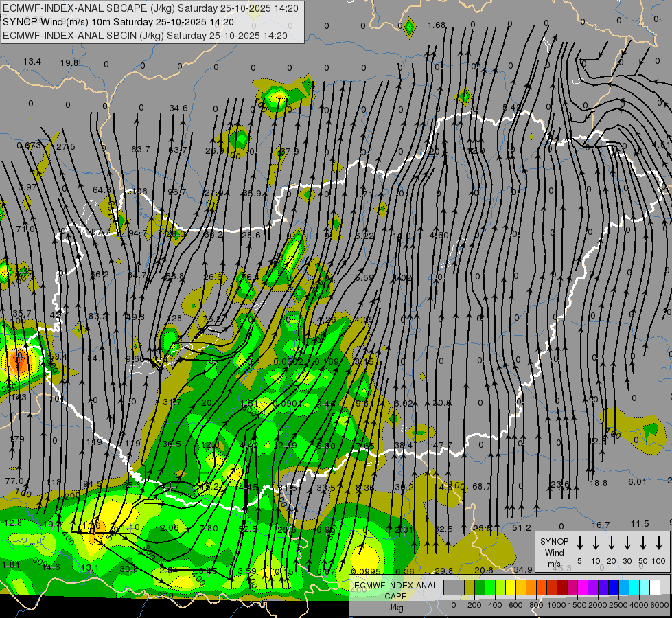Select the amber 600–700 swatch in CAPE scale
Screen dimensions: 672x618
point(521,588)
